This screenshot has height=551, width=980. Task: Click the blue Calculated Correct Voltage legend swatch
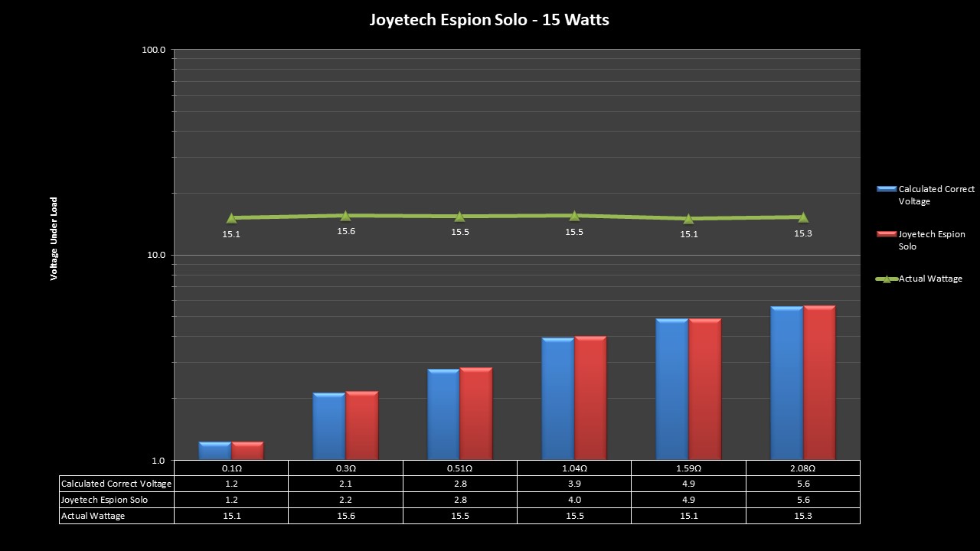(x=886, y=189)
